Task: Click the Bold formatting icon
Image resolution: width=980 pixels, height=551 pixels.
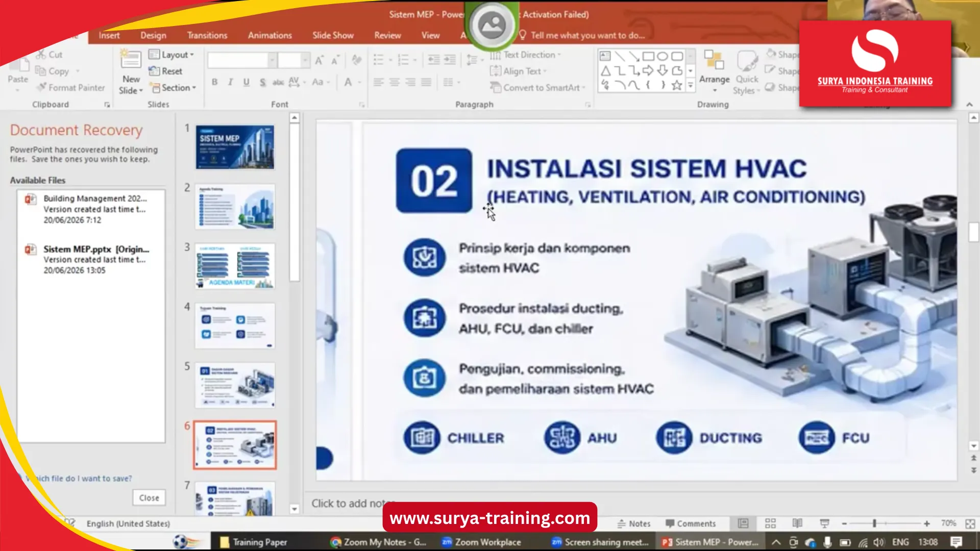Action: pos(215,82)
